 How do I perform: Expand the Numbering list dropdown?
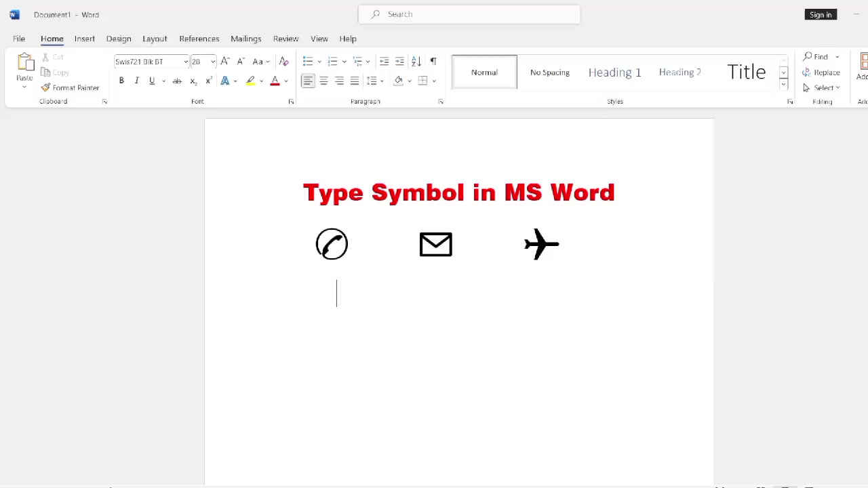click(x=344, y=62)
